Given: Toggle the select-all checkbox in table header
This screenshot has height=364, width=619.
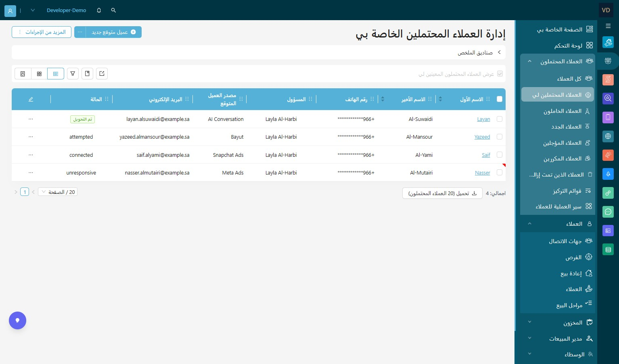Looking at the screenshot, I should [x=499, y=99].
